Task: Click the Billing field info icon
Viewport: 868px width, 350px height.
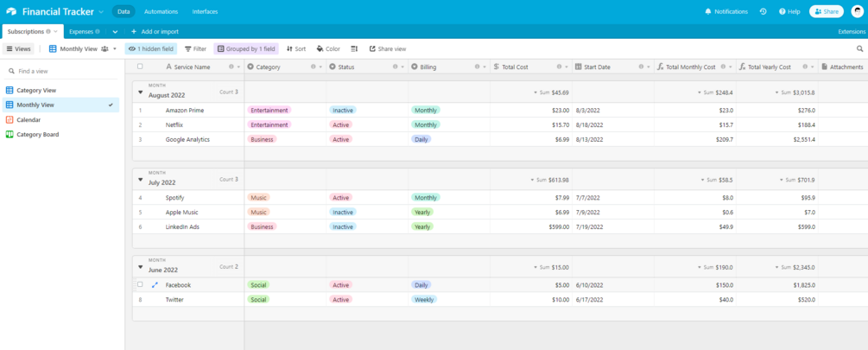Action: pyautogui.click(x=477, y=67)
